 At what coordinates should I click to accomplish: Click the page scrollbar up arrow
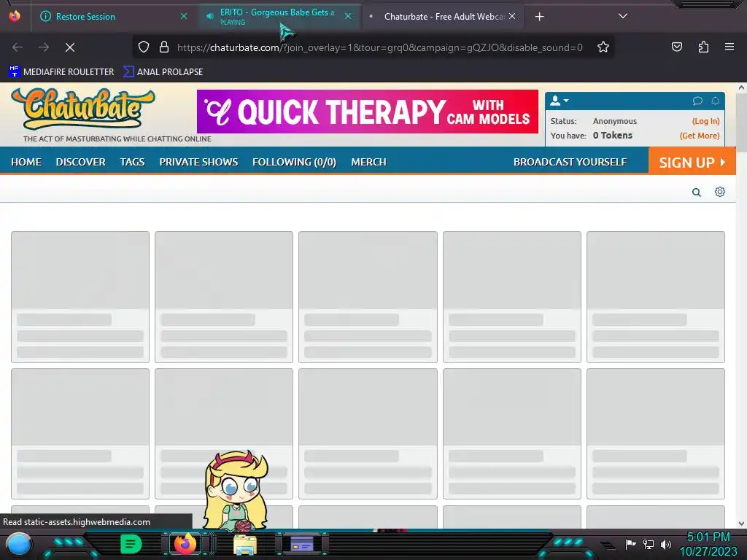[x=741, y=87]
